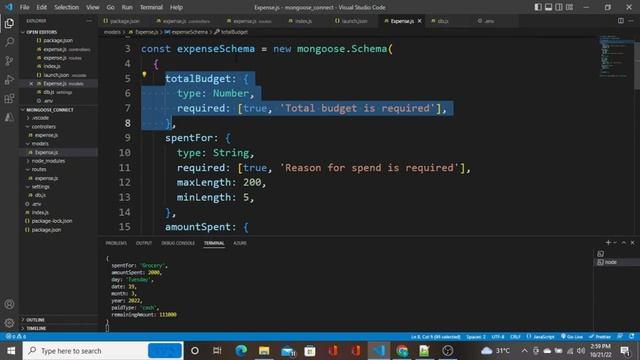
Task: Open Microsoft Edge from the taskbar
Action: (241, 351)
